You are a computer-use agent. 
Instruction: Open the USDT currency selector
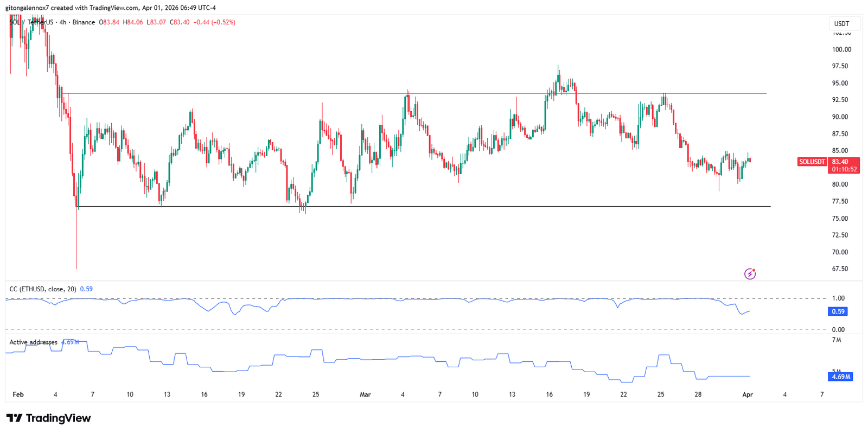tap(841, 24)
